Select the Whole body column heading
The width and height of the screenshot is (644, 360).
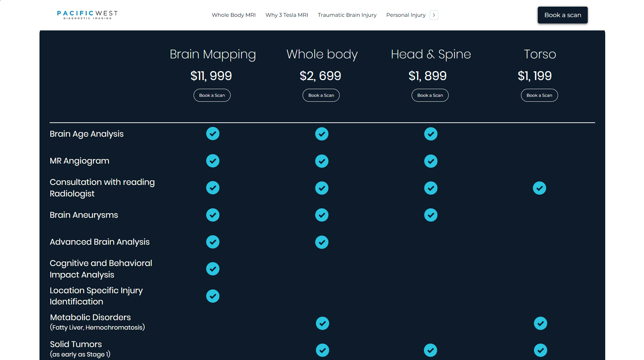coord(322,55)
